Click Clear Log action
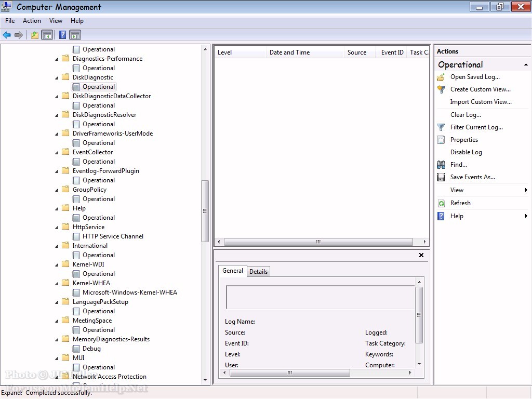 tap(465, 115)
